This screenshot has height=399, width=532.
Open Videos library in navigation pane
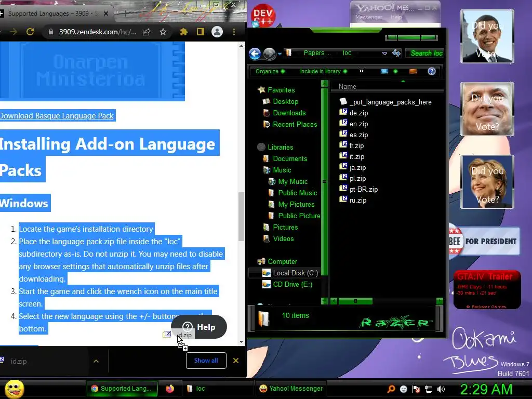(x=278, y=238)
